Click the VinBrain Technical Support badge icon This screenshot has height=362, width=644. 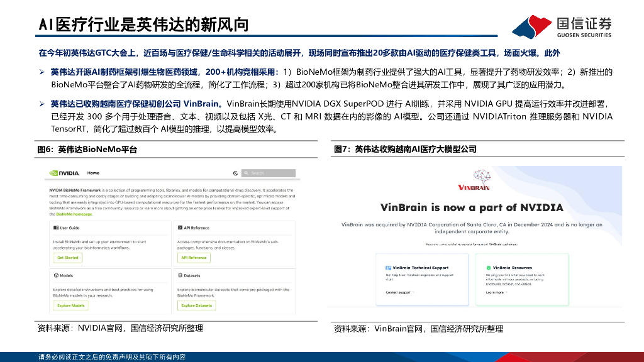(x=388, y=267)
